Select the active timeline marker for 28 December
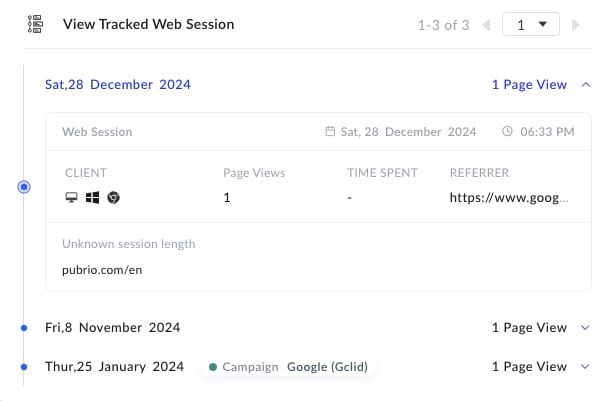The width and height of the screenshot is (613, 401). tap(24, 187)
